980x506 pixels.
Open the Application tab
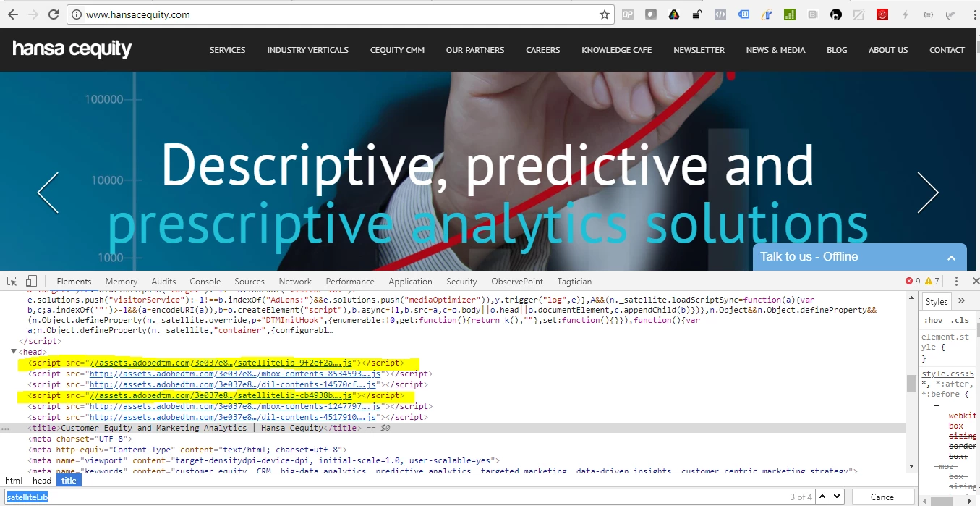(410, 282)
